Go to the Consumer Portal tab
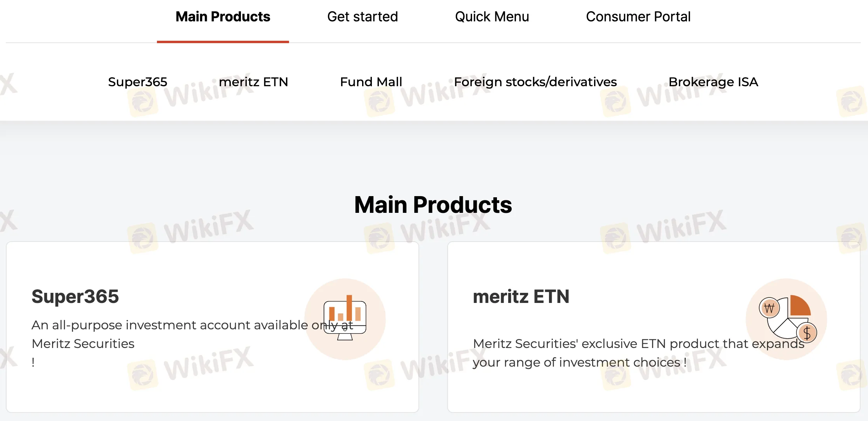 [638, 17]
